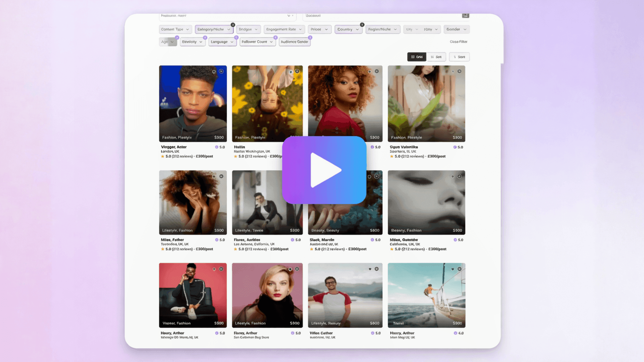Click bookmark icon on Vlogger, Antor card
This screenshot has height=362, width=644.
pos(221,71)
